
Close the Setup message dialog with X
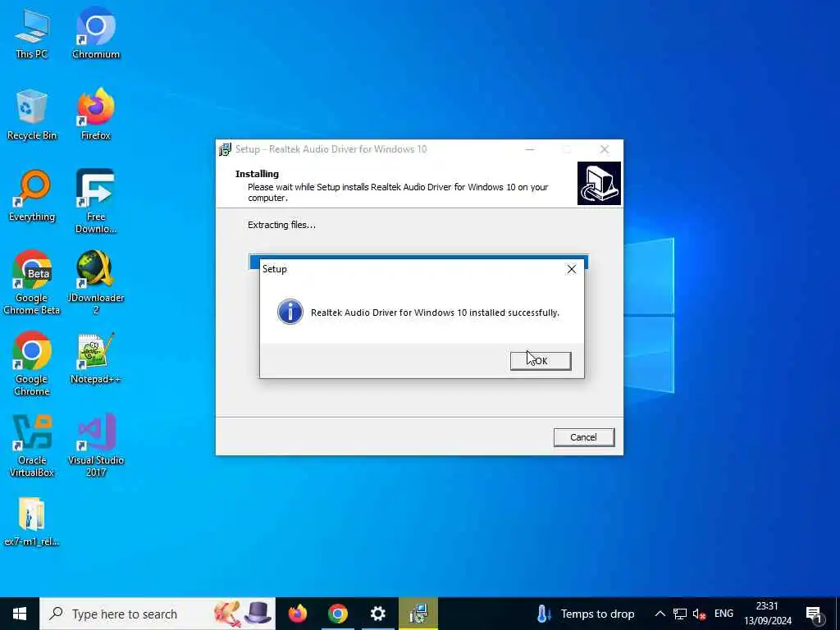572,269
